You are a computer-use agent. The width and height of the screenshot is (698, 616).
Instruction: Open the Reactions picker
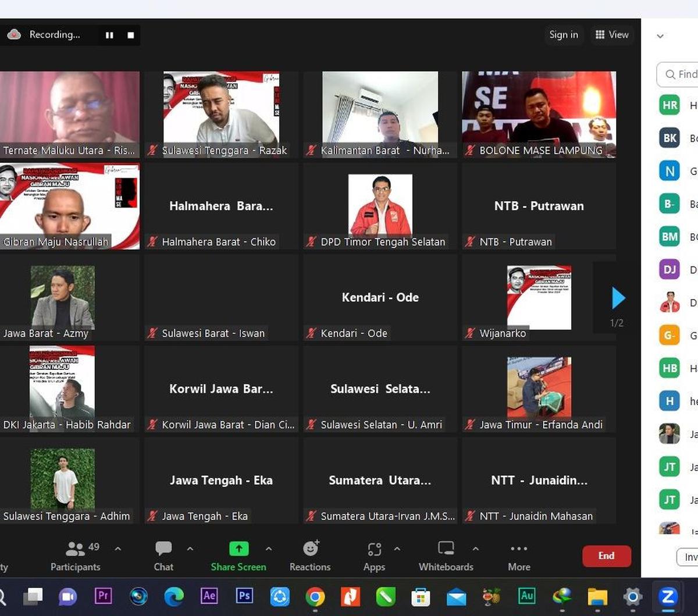click(x=310, y=556)
